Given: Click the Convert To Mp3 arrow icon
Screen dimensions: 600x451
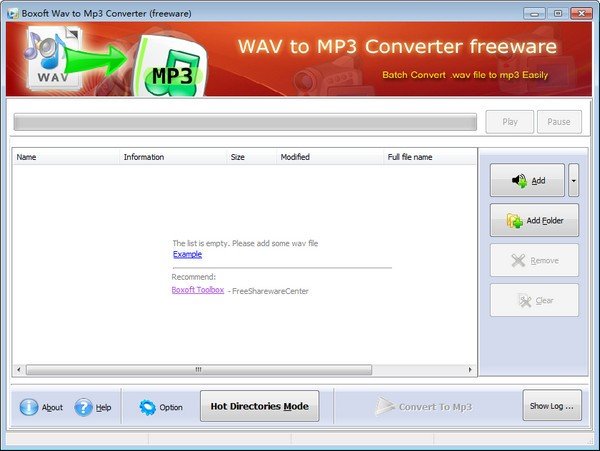Looking at the screenshot, I should click(x=385, y=406).
